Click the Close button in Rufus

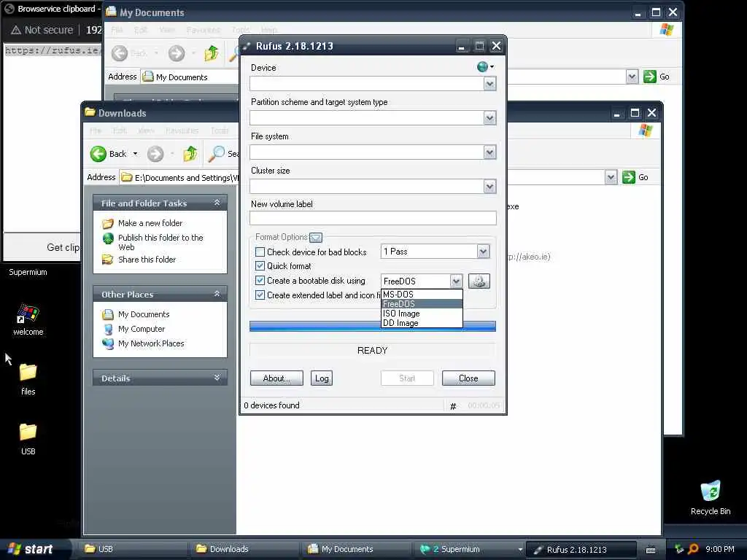coord(468,378)
